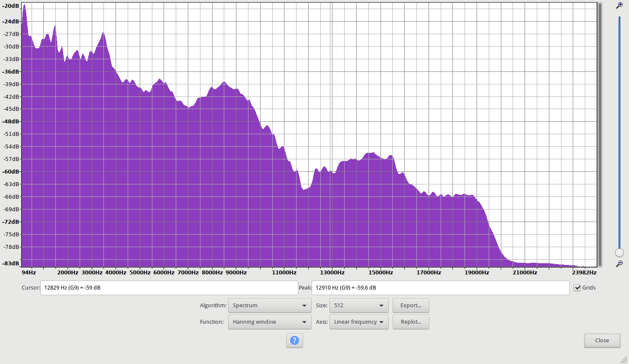This screenshot has width=629, height=364.
Task: Click the window resize grip corner
Action: click(624, 359)
